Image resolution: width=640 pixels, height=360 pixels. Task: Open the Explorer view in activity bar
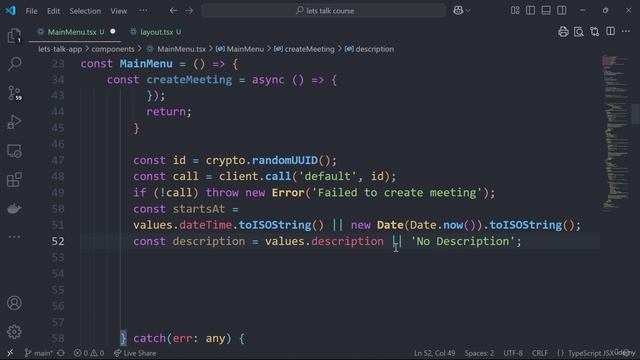(14, 36)
